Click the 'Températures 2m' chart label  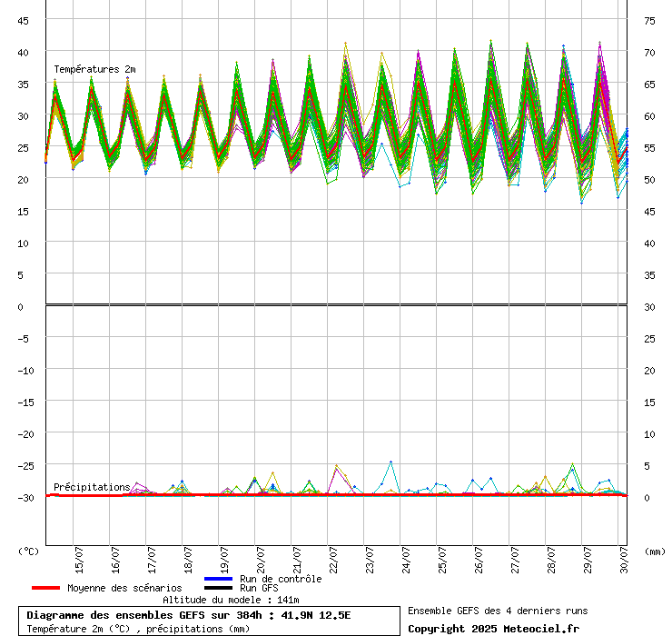pos(94,69)
